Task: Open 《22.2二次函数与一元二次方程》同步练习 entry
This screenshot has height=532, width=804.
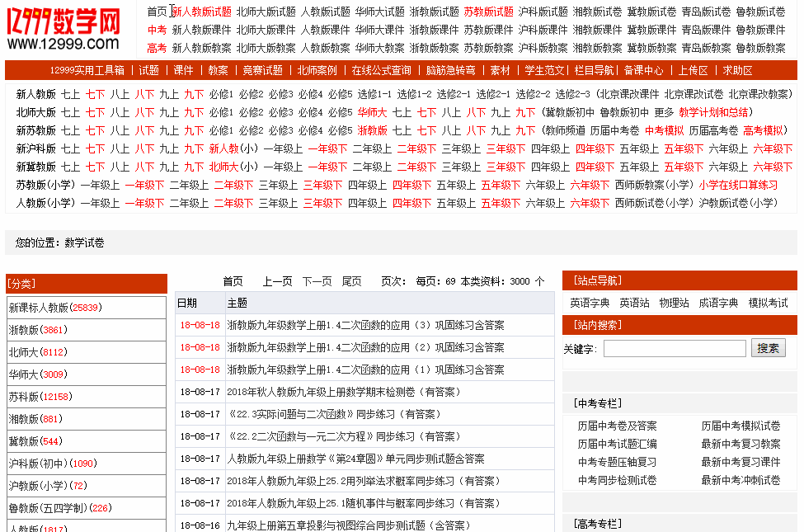Action: pos(344,436)
